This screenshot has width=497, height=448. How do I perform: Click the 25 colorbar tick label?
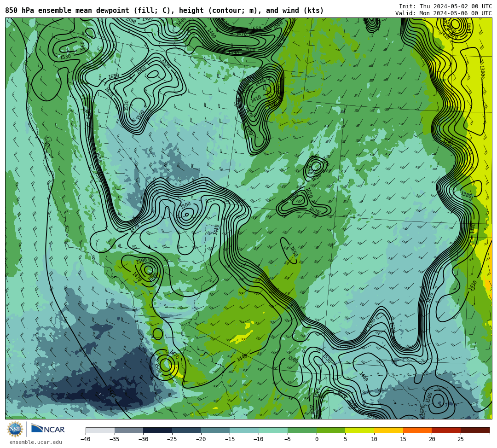tap(461, 439)
